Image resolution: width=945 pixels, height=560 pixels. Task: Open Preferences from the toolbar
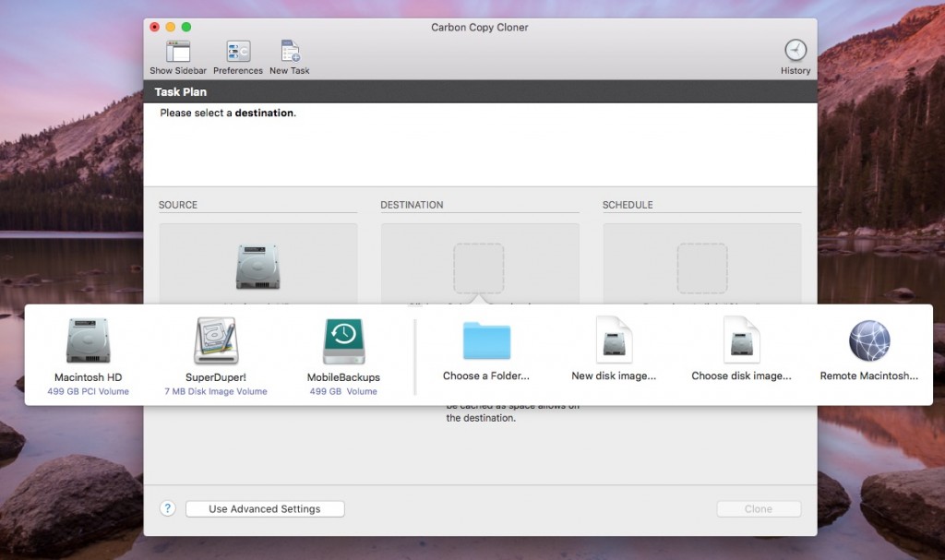coord(238,52)
